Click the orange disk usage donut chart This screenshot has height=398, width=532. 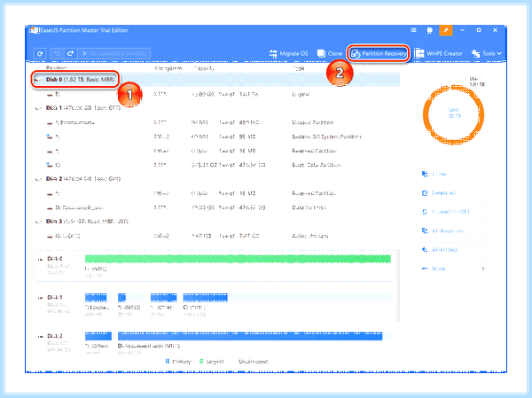click(453, 115)
